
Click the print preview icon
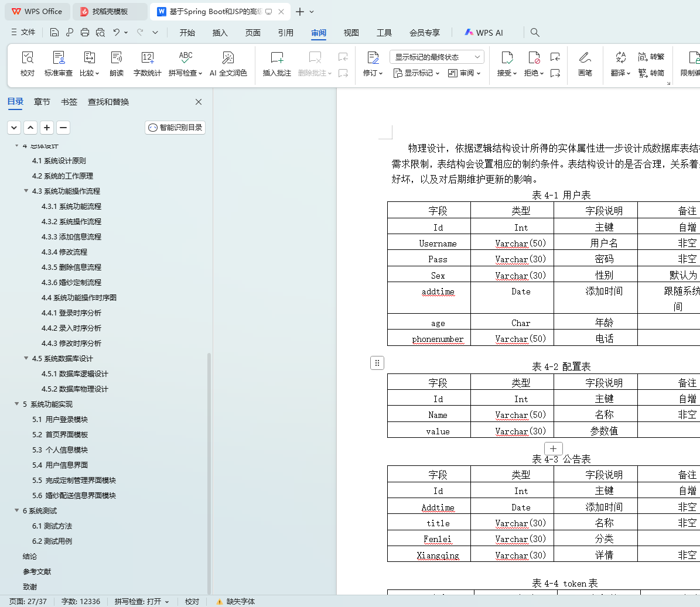pos(100,32)
